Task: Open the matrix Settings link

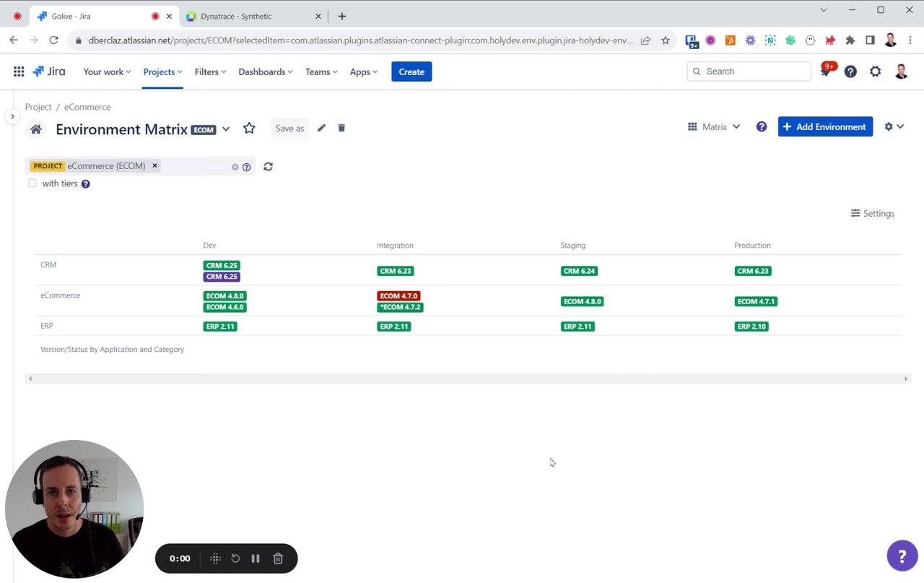Action: point(872,213)
